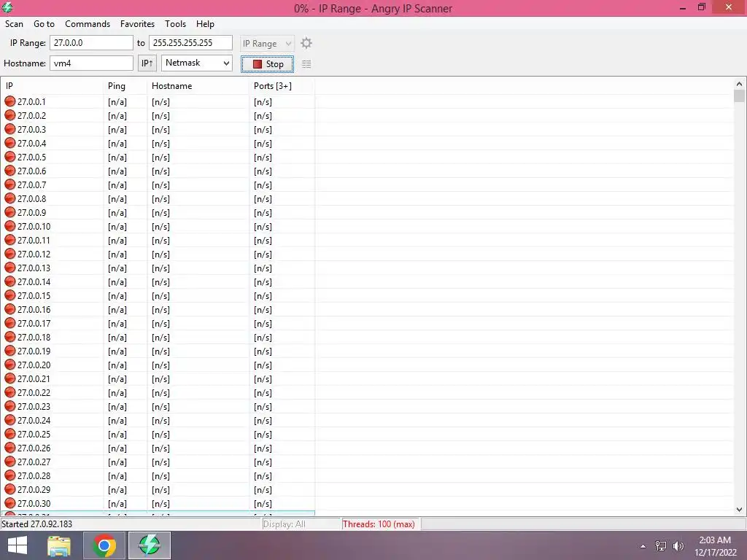Open File Explorer from the taskbar

[59, 545]
